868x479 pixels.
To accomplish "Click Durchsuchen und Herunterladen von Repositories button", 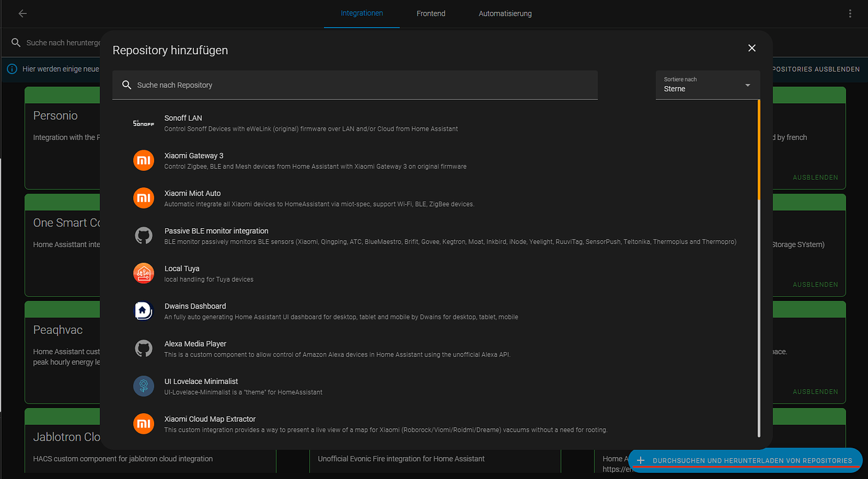I will (x=745, y=461).
